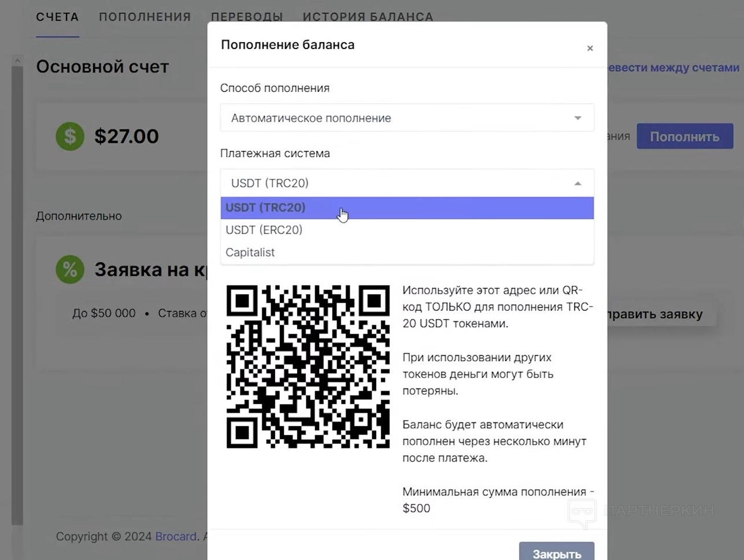
Task: Click the Закрыть button
Action: (556, 553)
